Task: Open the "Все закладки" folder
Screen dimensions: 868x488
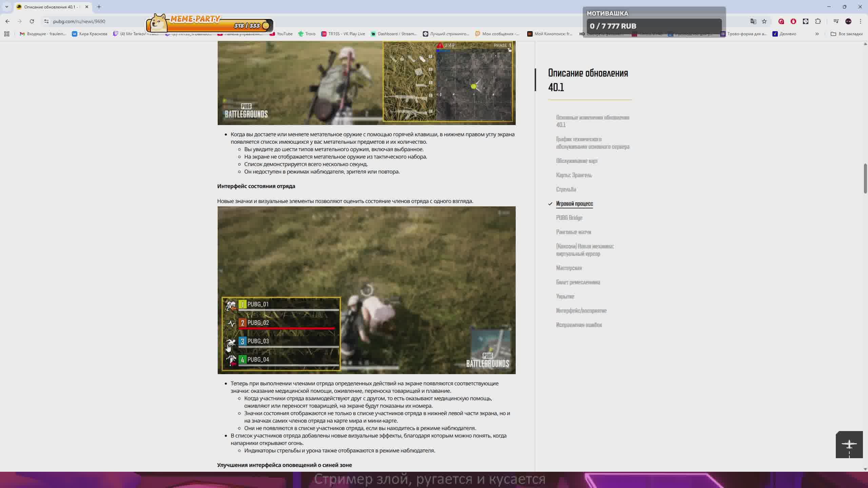Action: [x=847, y=34]
